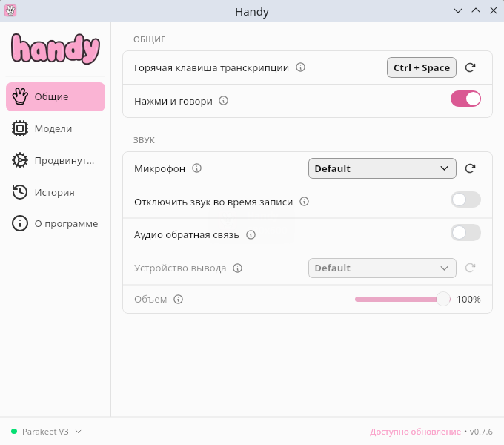The image size is (504, 445).
Task: Show info tooltip for Устройство вывода
Action: click(237, 268)
